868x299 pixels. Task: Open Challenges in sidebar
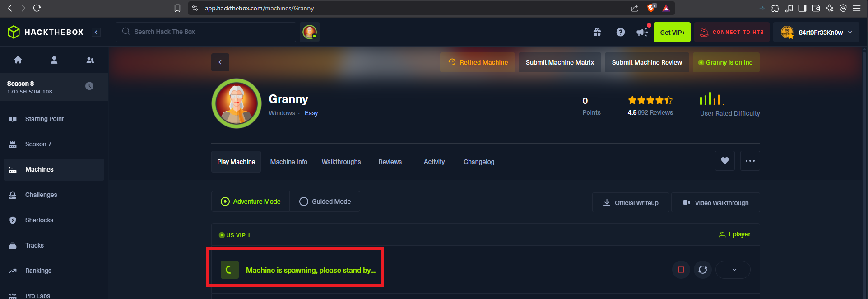click(x=54, y=195)
